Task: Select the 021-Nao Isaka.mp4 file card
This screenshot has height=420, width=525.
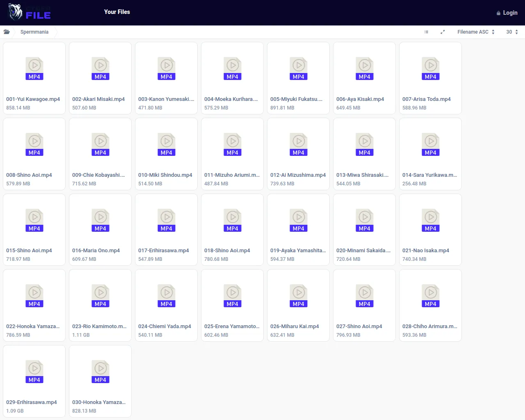Action: (x=430, y=230)
